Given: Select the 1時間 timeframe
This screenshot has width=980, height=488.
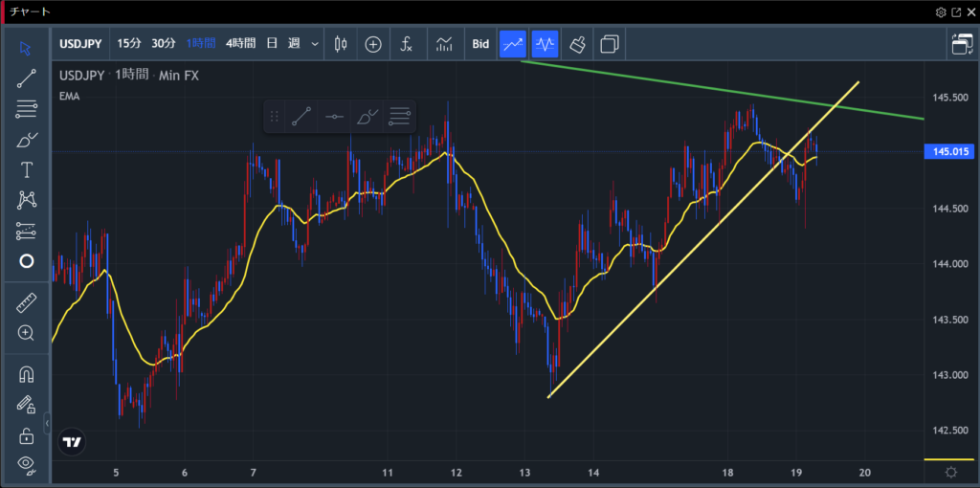Looking at the screenshot, I should pos(201,44).
